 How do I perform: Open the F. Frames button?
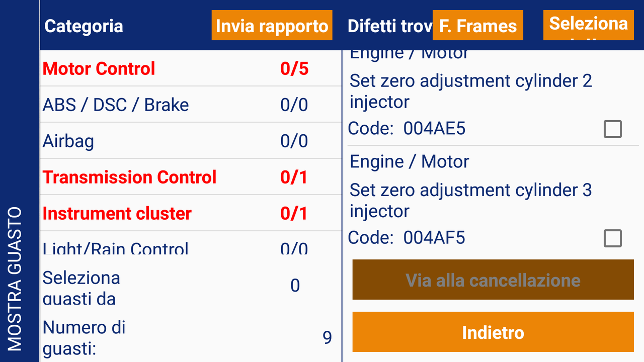point(477,26)
